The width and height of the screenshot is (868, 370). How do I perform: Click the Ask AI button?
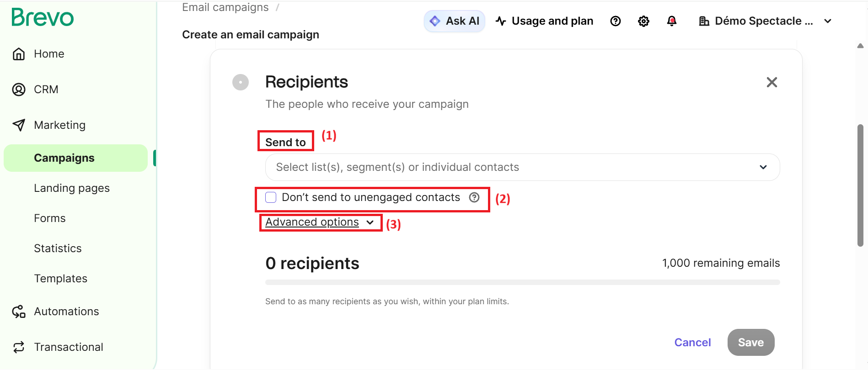pyautogui.click(x=454, y=21)
